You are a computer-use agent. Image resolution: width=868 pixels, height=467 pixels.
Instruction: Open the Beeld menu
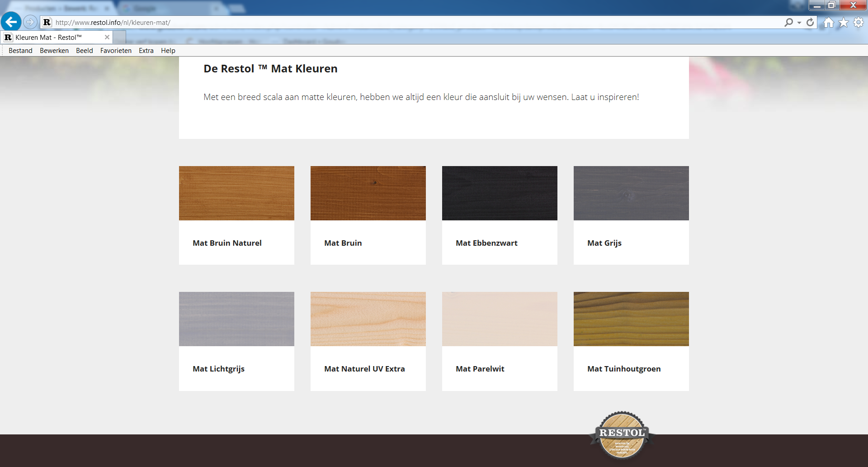click(x=85, y=51)
